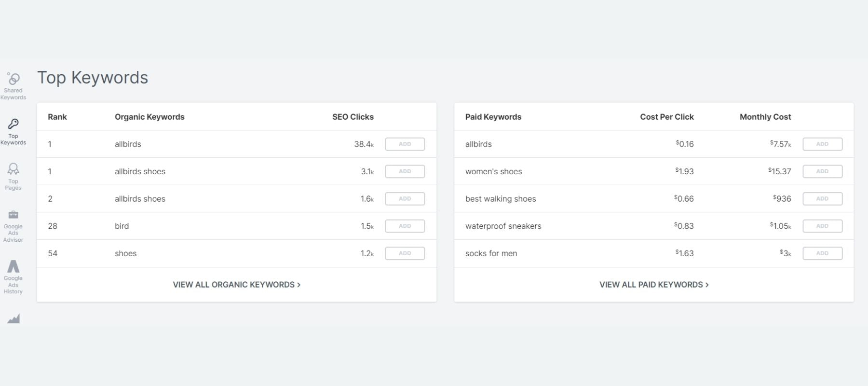Click the $15.37 monthly cost value
The height and width of the screenshot is (386, 868).
tap(780, 171)
